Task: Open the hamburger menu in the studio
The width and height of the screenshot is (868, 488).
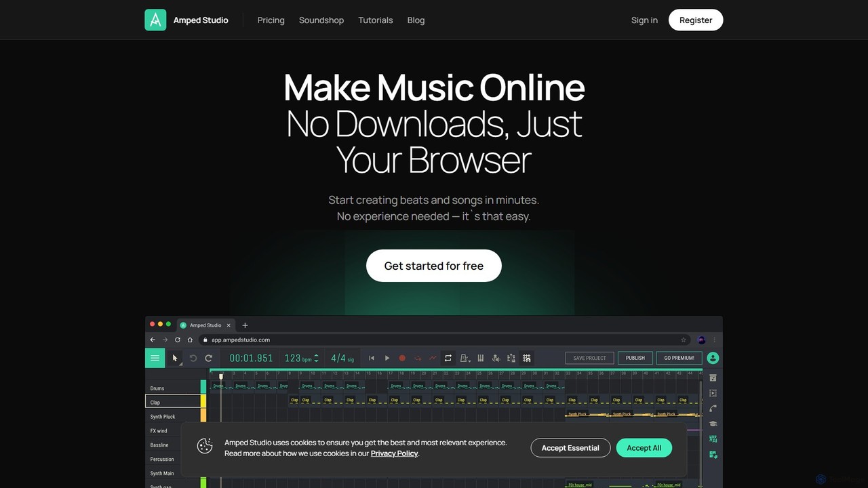Action: point(155,358)
